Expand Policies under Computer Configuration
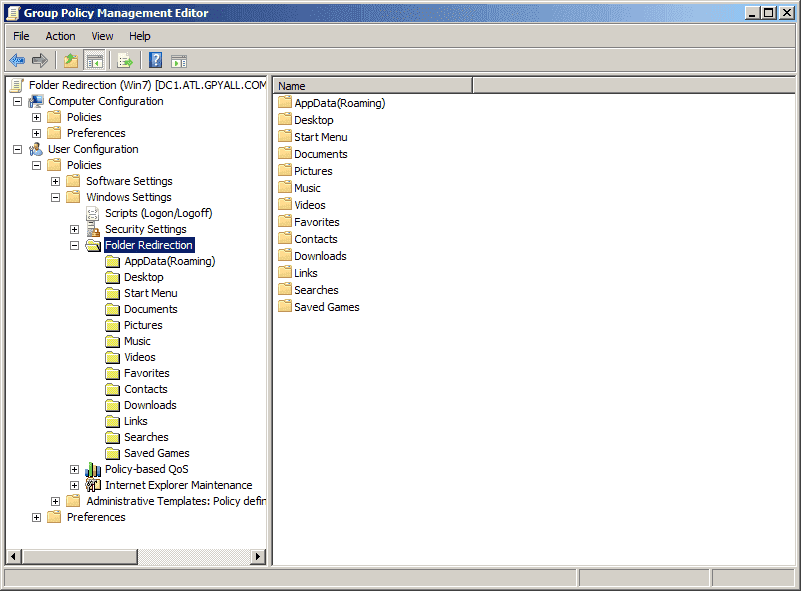This screenshot has width=801, height=591. click(x=36, y=117)
